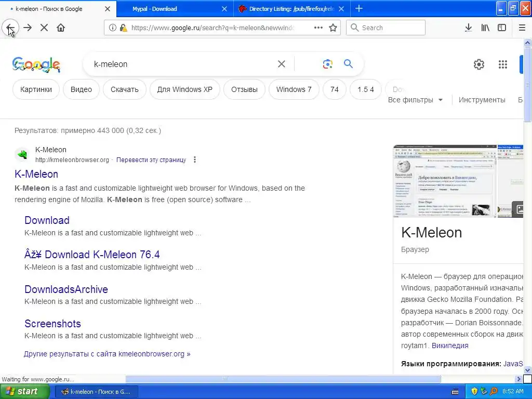Click into the Google search query field
The height and width of the screenshot is (399, 532).
(183, 64)
